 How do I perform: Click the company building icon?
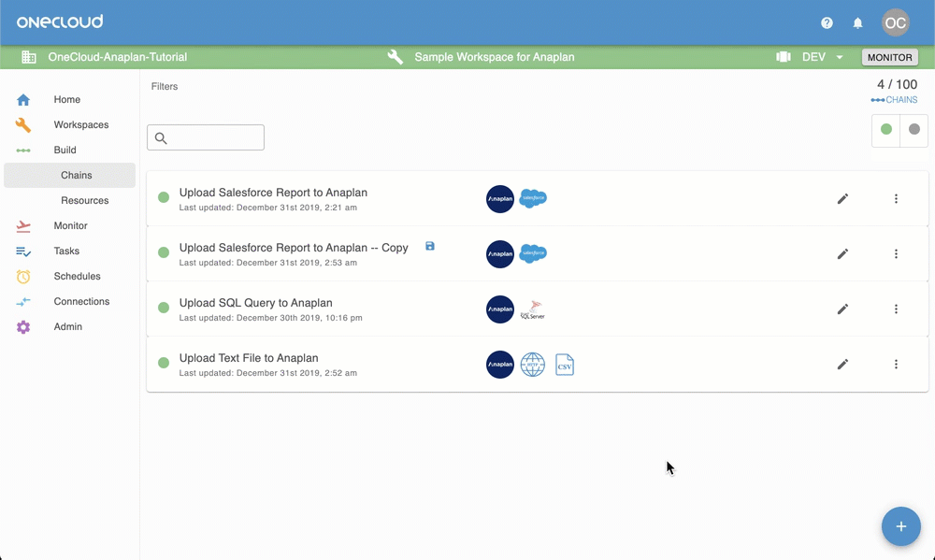pos(29,57)
